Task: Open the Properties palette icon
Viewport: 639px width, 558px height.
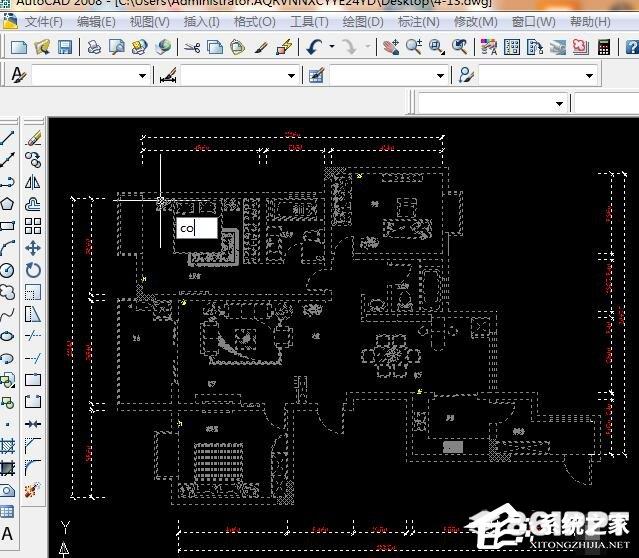Action: pos(489,47)
